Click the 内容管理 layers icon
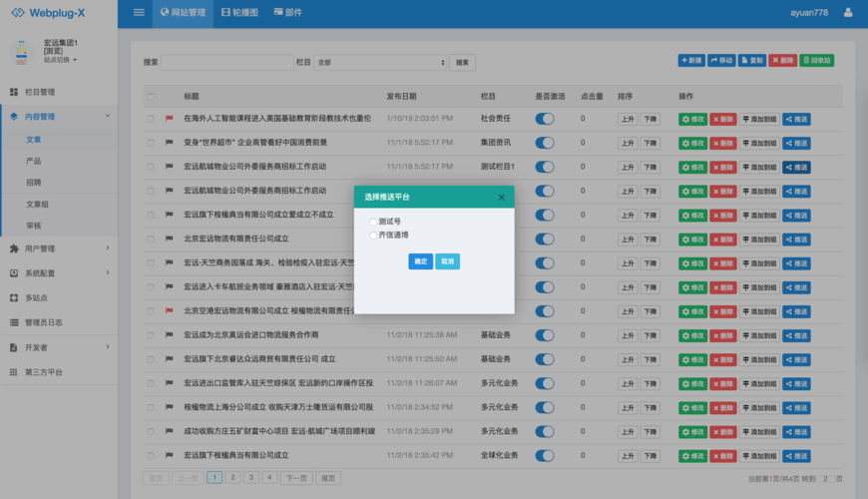Screen dimensions: 868x499 14,117
